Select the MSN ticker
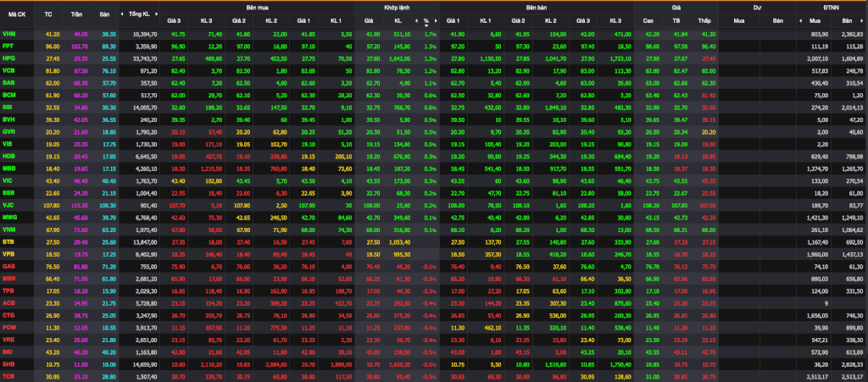 click(8, 278)
